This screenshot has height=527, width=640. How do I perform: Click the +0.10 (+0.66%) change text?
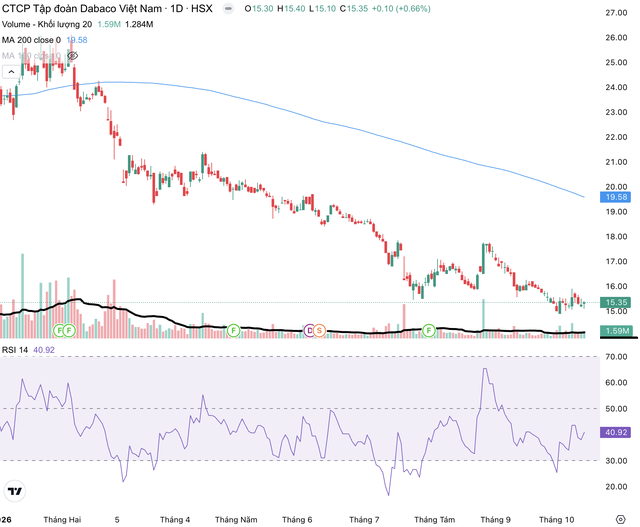click(401, 9)
